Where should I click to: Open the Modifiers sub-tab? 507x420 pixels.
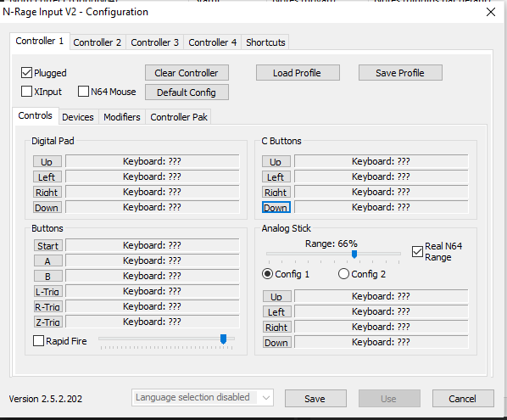pos(122,117)
